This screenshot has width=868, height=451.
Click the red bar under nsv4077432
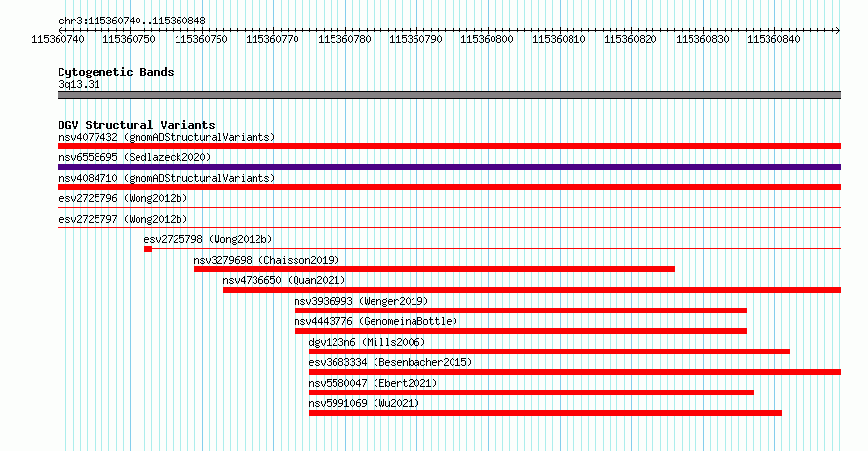pyautogui.click(x=449, y=146)
